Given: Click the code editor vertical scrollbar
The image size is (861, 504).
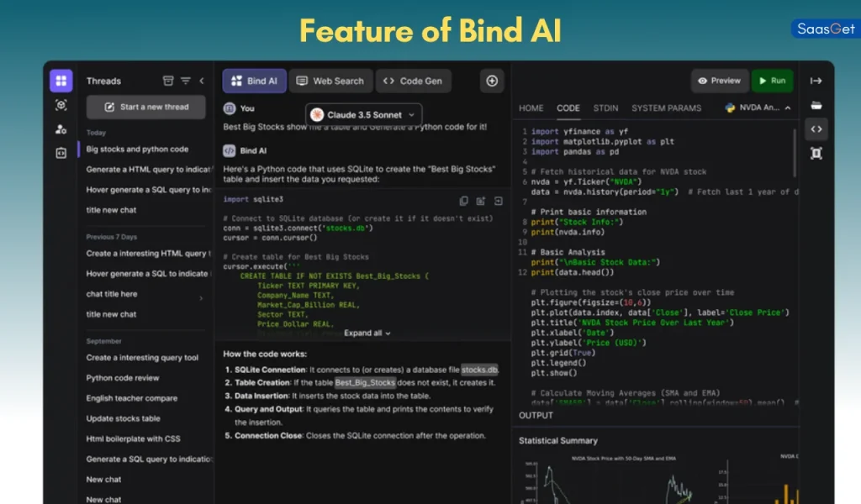Looking at the screenshot, I should 795,154.
